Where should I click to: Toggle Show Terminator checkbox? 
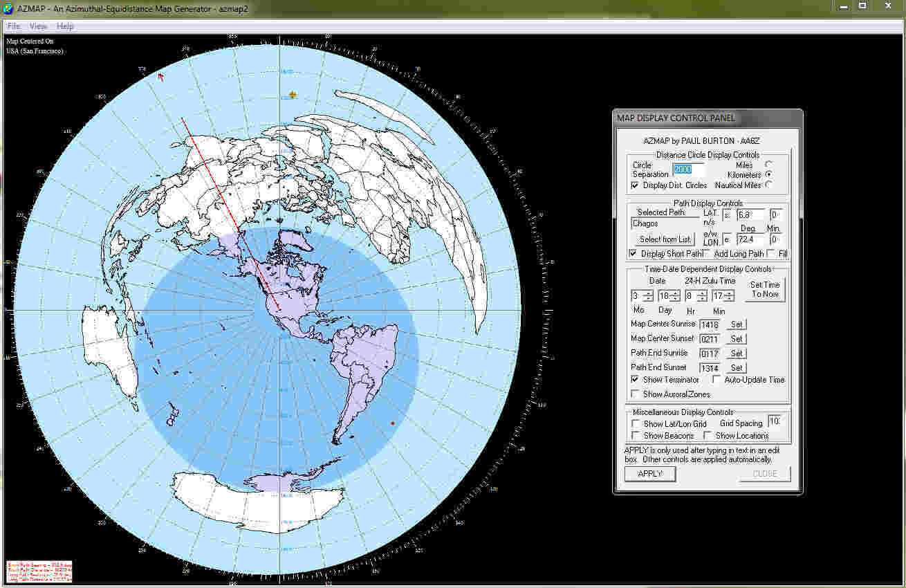[635, 380]
